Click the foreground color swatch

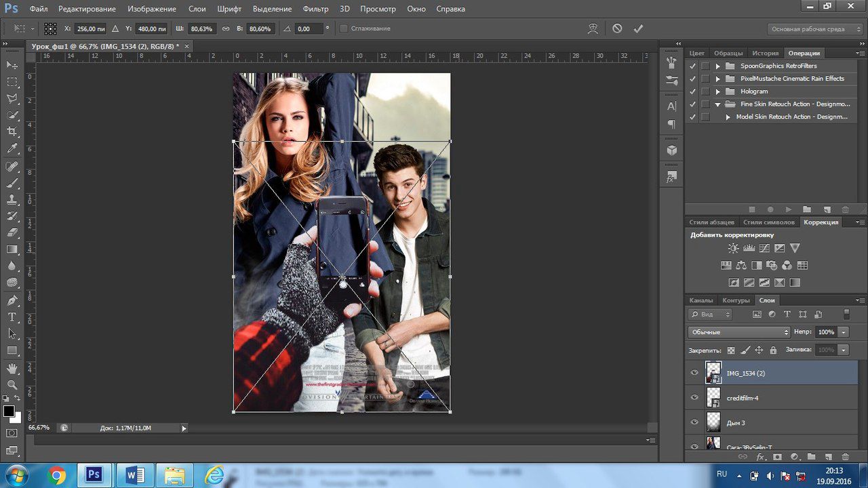pyautogui.click(x=9, y=411)
